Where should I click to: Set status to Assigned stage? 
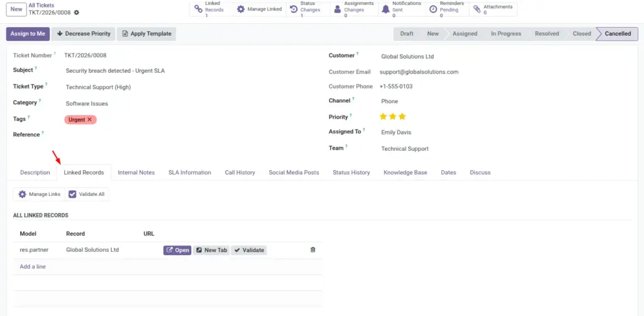click(465, 34)
